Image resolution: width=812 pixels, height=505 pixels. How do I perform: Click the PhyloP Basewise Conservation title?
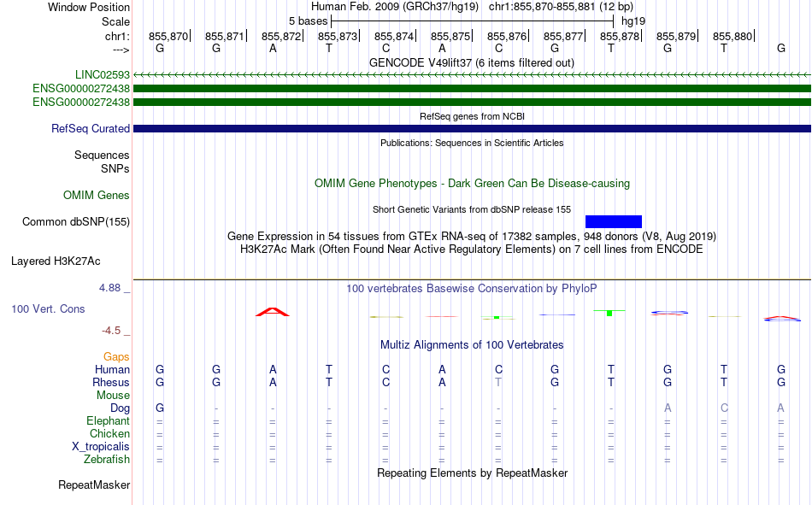tap(472, 289)
